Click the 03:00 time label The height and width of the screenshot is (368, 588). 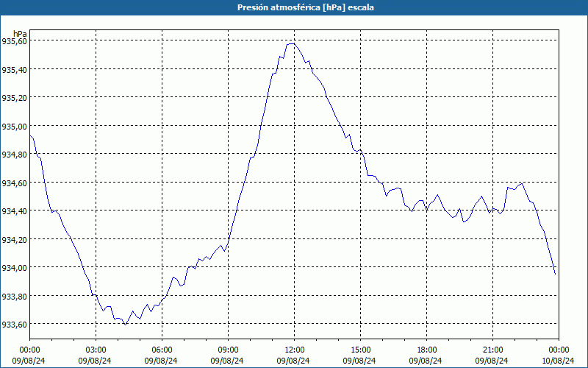96,350
